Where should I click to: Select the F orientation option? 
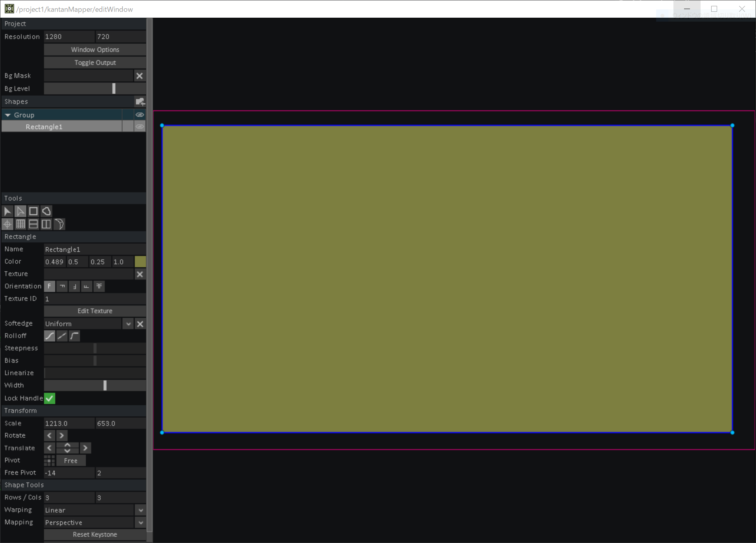click(49, 286)
